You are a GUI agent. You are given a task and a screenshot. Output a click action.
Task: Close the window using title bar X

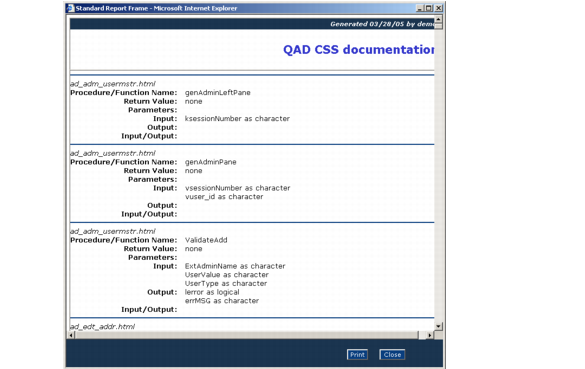pyautogui.click(x=439, y=8)
